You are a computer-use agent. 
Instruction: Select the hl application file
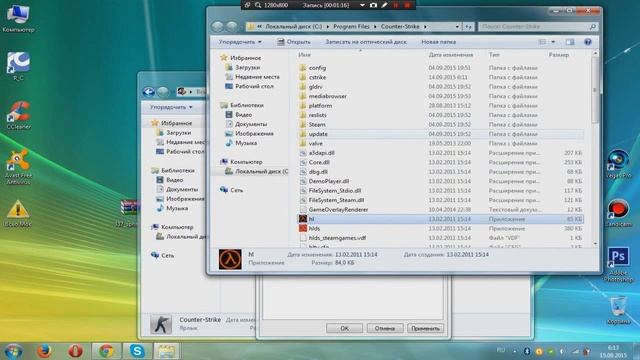pos(311,219)
